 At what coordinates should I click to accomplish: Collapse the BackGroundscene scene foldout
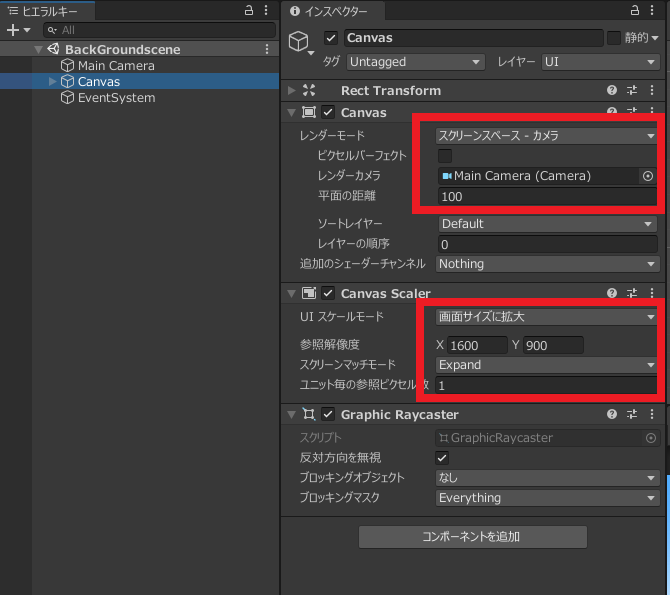[x=38, y=50]
